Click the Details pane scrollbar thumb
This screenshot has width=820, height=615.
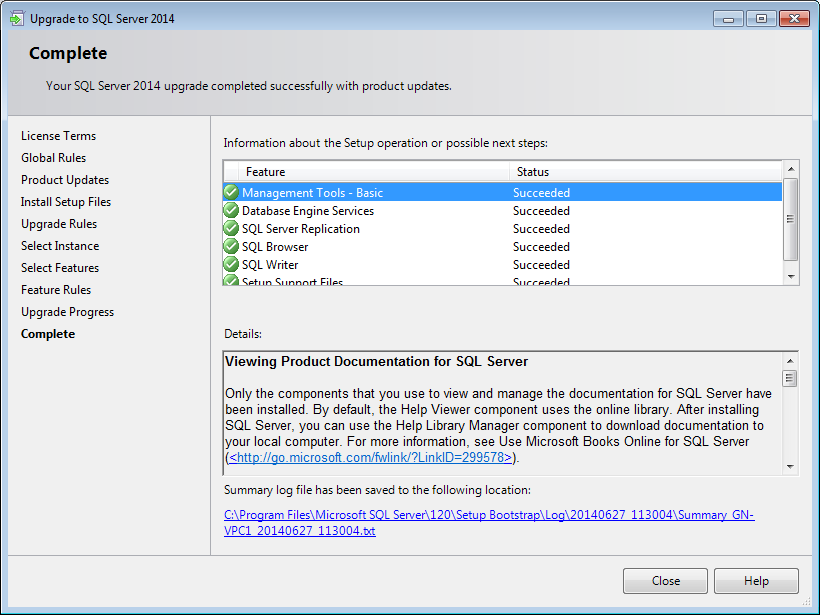pos(790,378)
